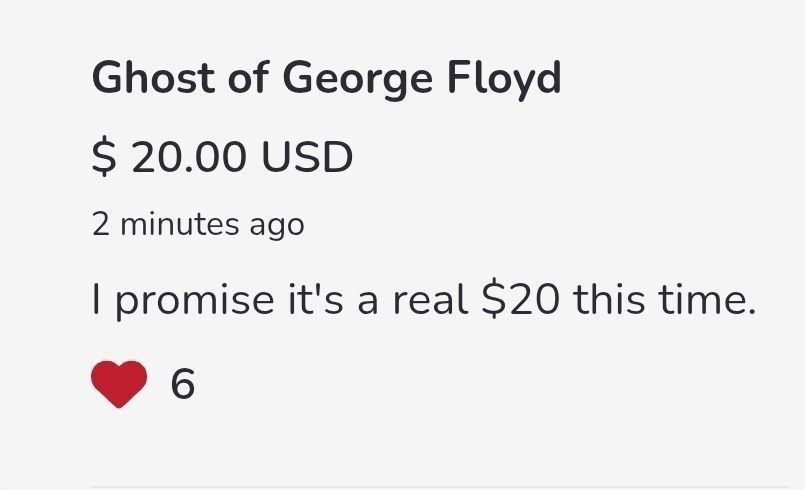Open the donor name heading

[x=327, y=78]
